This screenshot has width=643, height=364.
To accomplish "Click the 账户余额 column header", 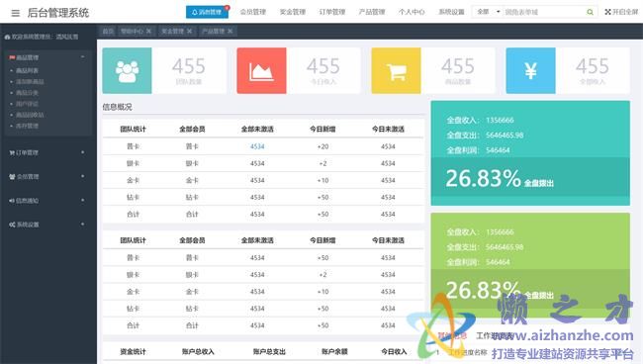I will (x=334, y=352).
